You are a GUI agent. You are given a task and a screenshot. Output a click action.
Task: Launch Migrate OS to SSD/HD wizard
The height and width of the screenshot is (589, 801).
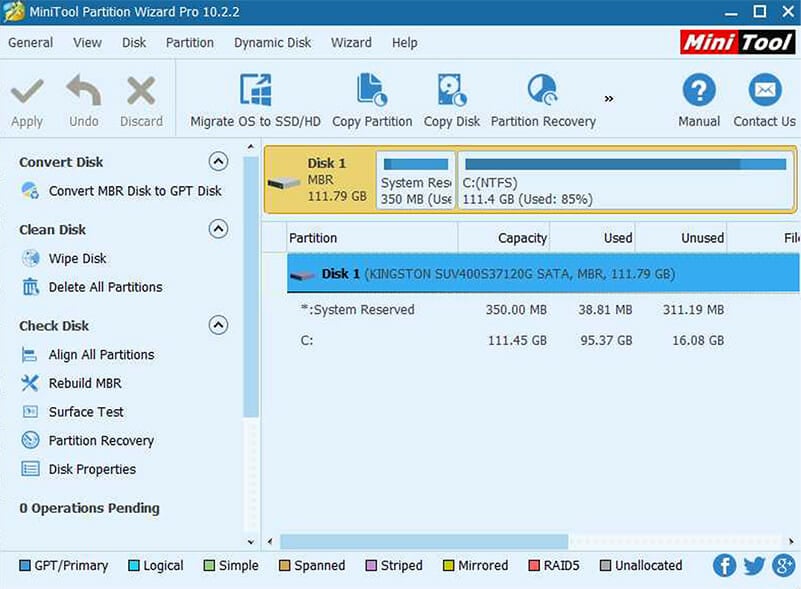(x=255, y=100)
